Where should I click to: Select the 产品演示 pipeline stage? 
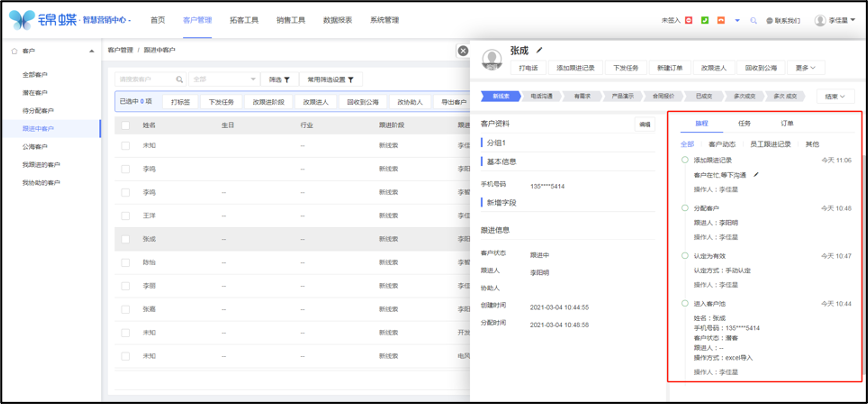point(622,96)
